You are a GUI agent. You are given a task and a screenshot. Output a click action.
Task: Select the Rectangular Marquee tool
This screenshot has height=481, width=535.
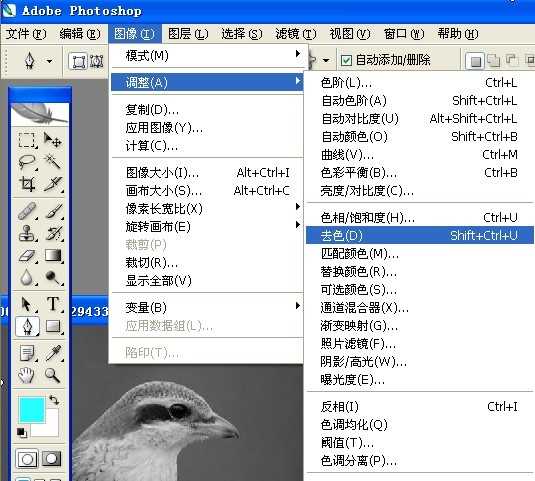27,140
